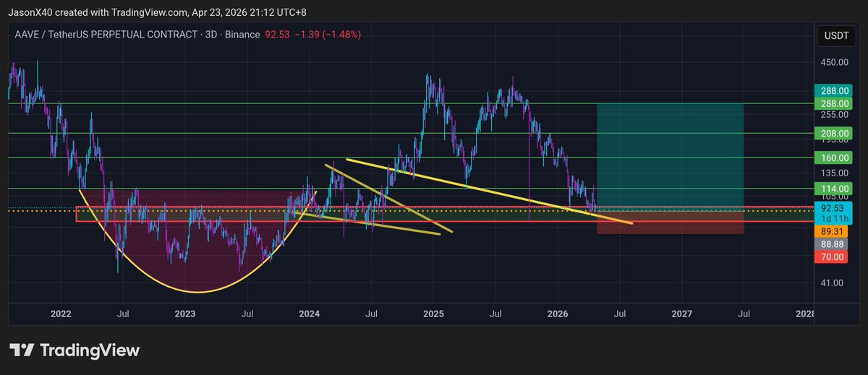Select the green 114.00 price label
Viewport: 868px width, 375px height.
pos(834,189)
